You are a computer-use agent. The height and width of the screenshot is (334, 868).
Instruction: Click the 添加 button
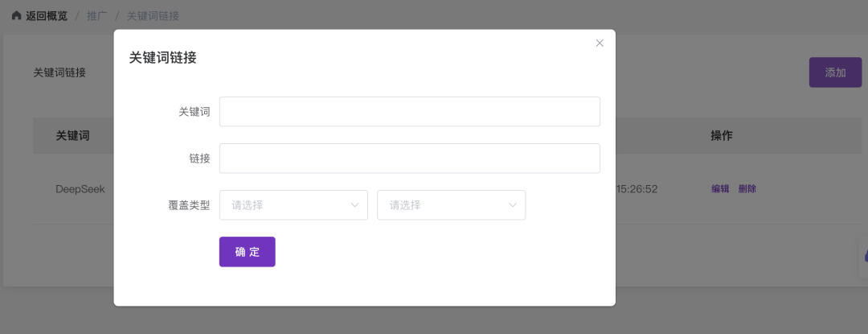pyautogui.click(x=835, y=72)
